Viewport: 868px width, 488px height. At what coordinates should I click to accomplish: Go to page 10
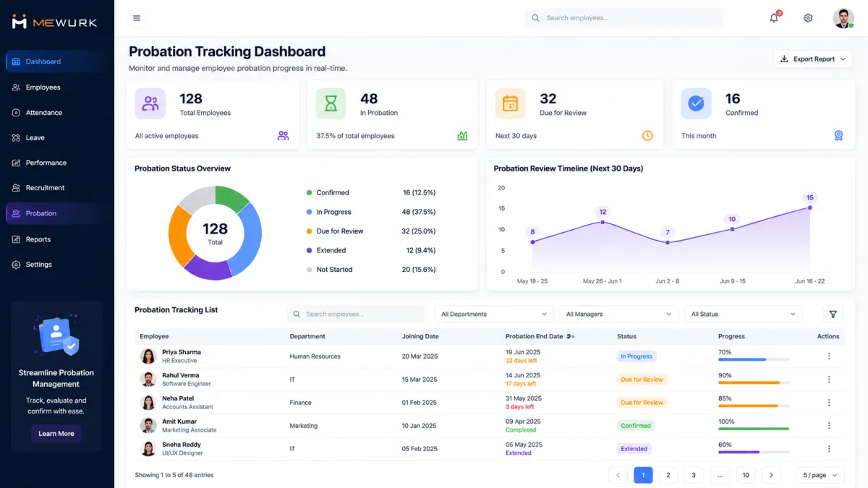point(746,475)
